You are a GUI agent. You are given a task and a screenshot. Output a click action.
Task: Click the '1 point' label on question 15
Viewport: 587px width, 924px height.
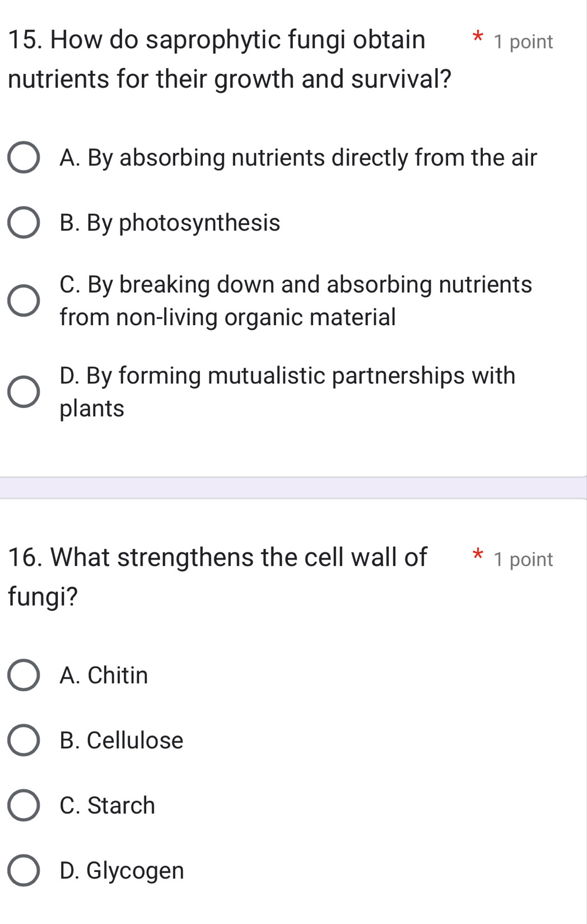[523, 42]
